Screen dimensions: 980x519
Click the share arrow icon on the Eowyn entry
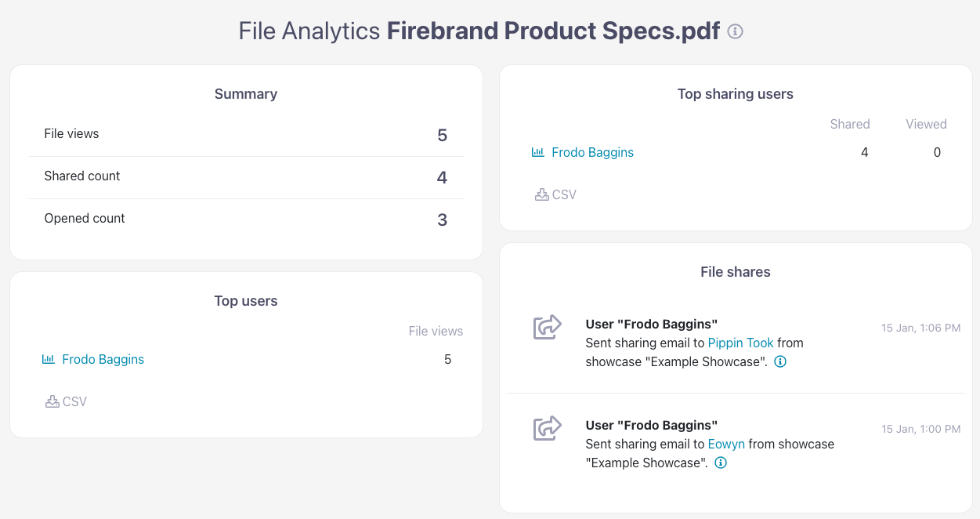[547, 429]
